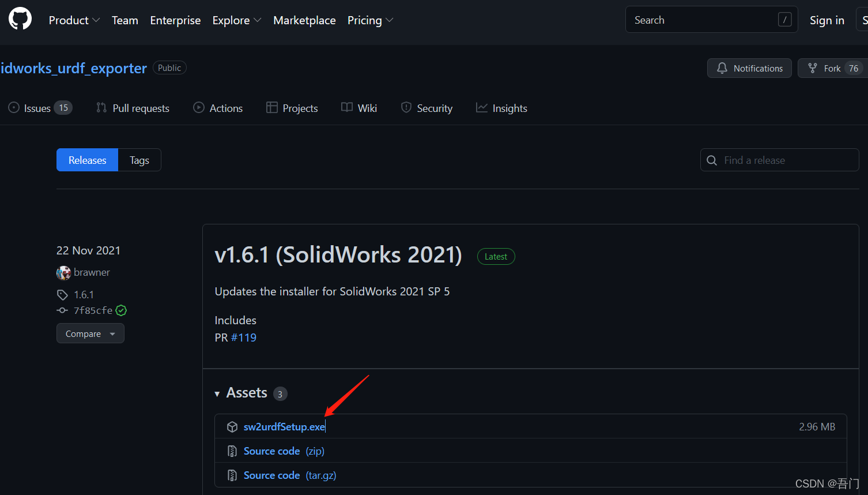Collapse the Assets section triangle
The image size is (868, 495).
point(217,393)
